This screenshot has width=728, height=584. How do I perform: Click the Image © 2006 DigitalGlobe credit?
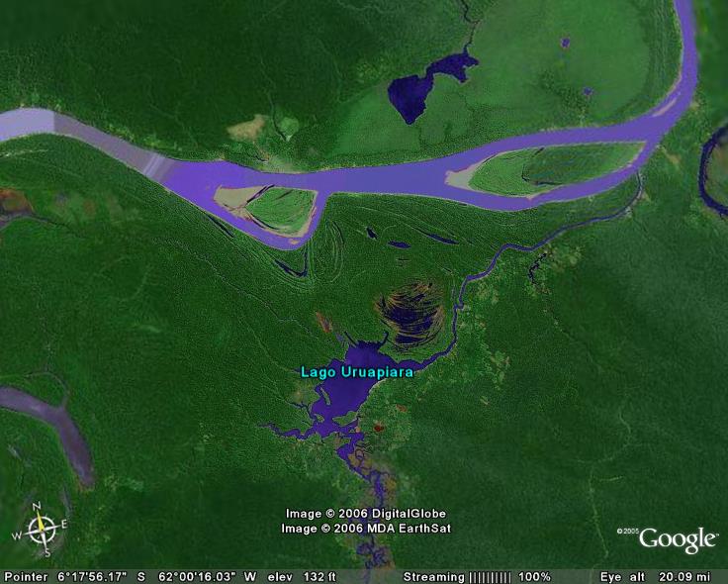365,514
